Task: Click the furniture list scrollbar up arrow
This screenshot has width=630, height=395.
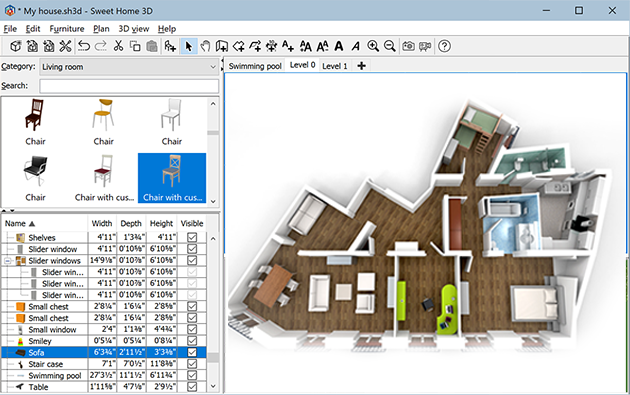Action: click(213, 238)
